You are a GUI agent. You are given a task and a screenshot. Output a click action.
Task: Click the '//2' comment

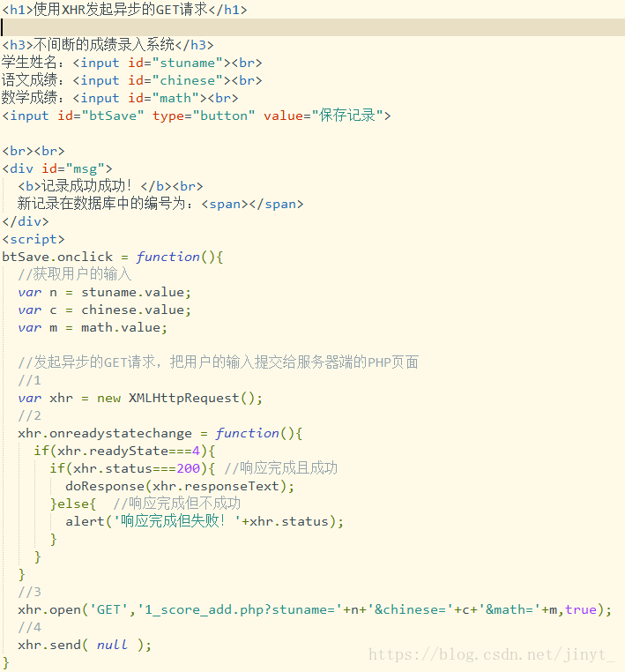30,415
